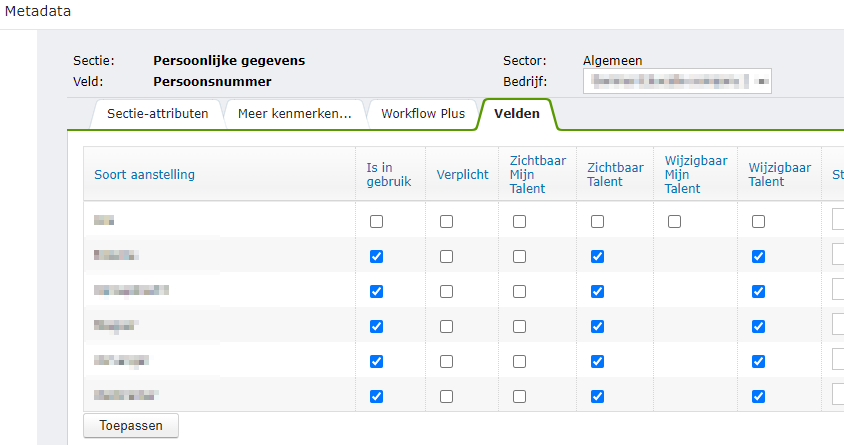Screen dimensions: 844x445
Task: Click the Zichtbaar Mijn Talent column header
Action: [536, 174]
